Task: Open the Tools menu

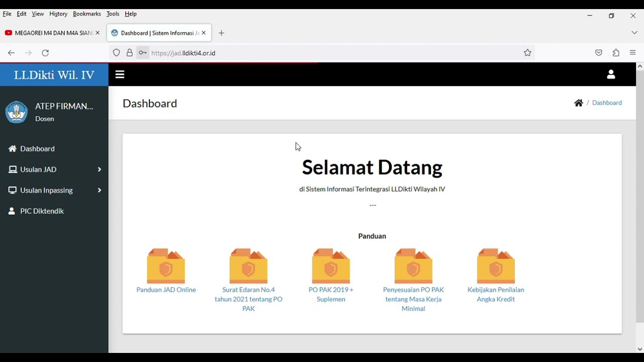Action: pos(113,14)
